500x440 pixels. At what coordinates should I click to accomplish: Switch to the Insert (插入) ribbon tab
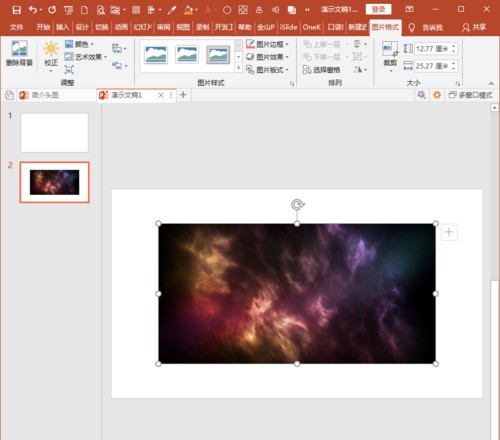click(62, 27)
